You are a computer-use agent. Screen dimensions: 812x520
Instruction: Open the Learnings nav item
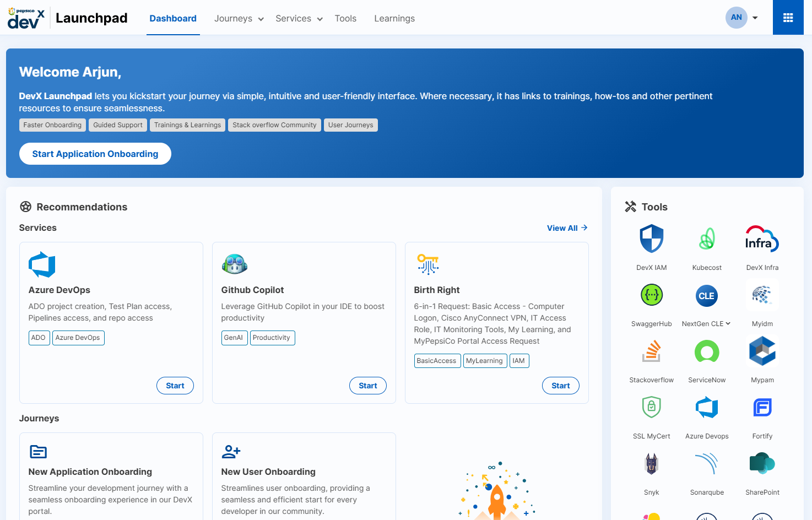[x=394, y=19]
